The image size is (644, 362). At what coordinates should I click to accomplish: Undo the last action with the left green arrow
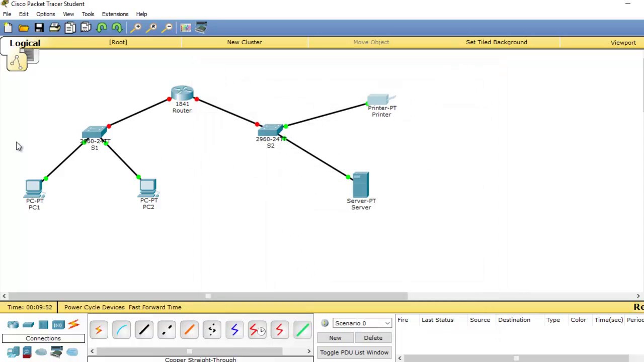pos(102,28)
